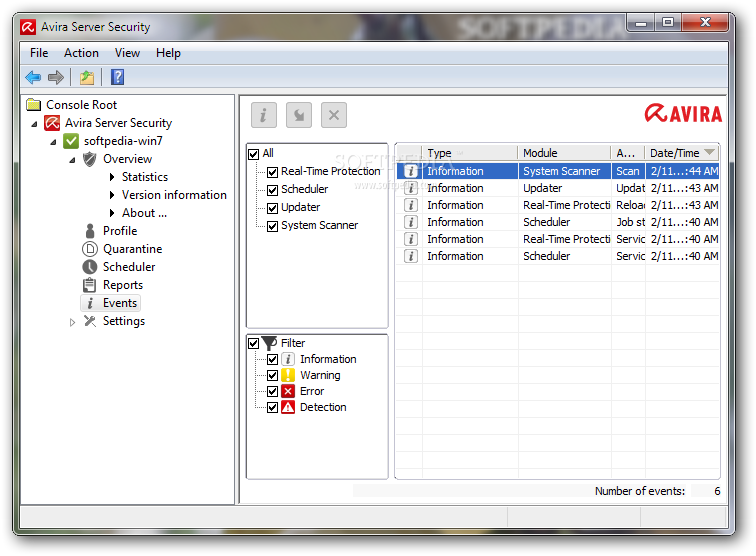Uncheck the Information filter checkbox

coord(272,359)
